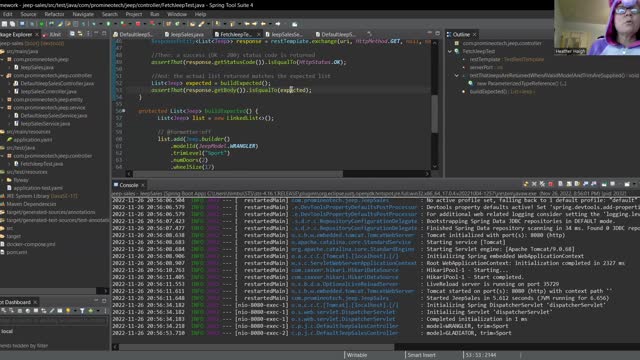The image size is (640, 360).
Task: Open Package Explorer view menu dots icon
Action: point(89,34)
